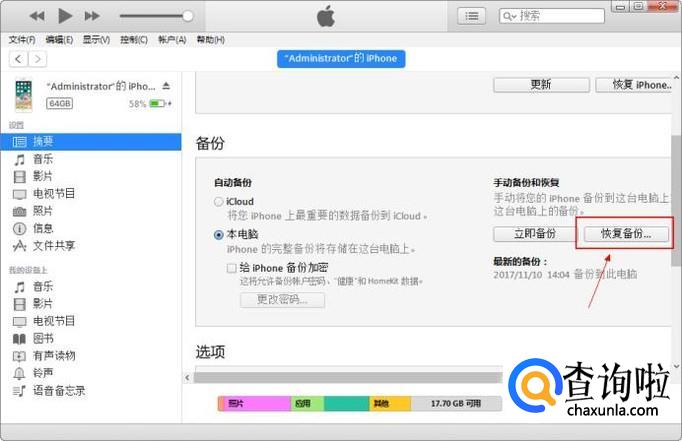Screen dimensions: 682x441
Task: Click the green 应用 storage segment
Action: pyautogui.click(x=307, y=404)
